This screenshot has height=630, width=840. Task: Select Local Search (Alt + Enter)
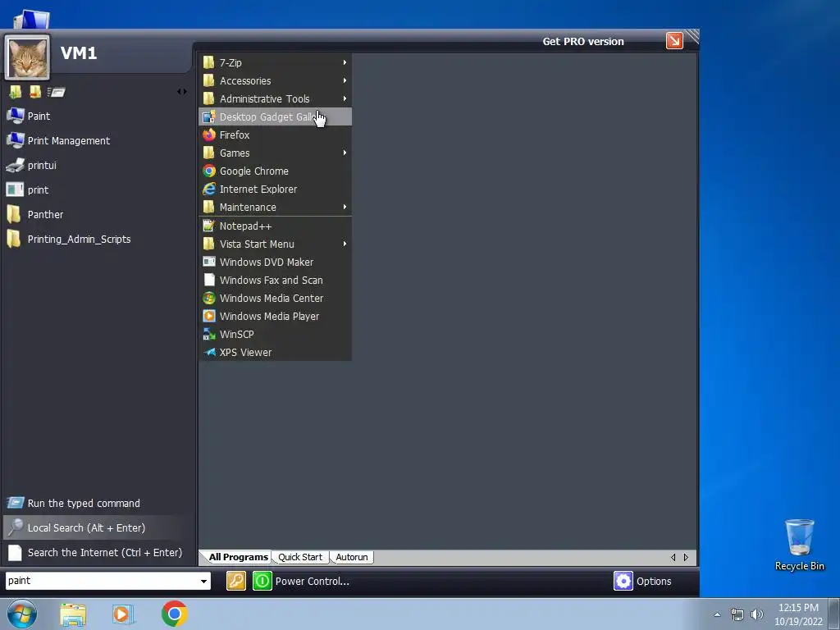pos(98,527)
